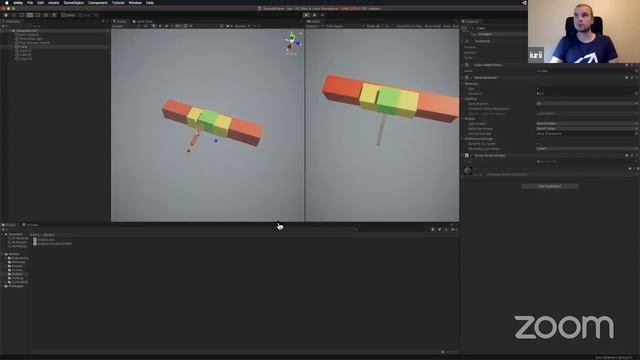Open the Apple menu
The width and height of the screenshot is (640, 360).
pyautogui.click(x=7, y=3)
